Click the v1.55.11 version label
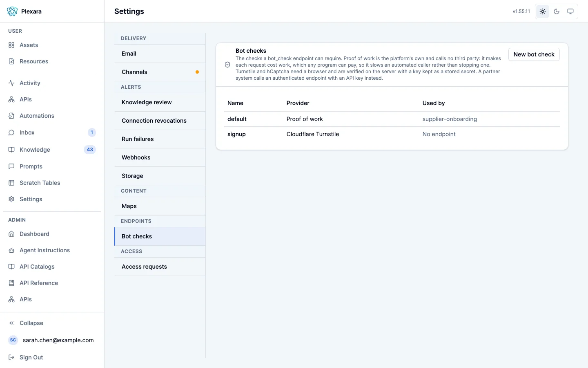 pyautogui.click(x=521, y=11)
